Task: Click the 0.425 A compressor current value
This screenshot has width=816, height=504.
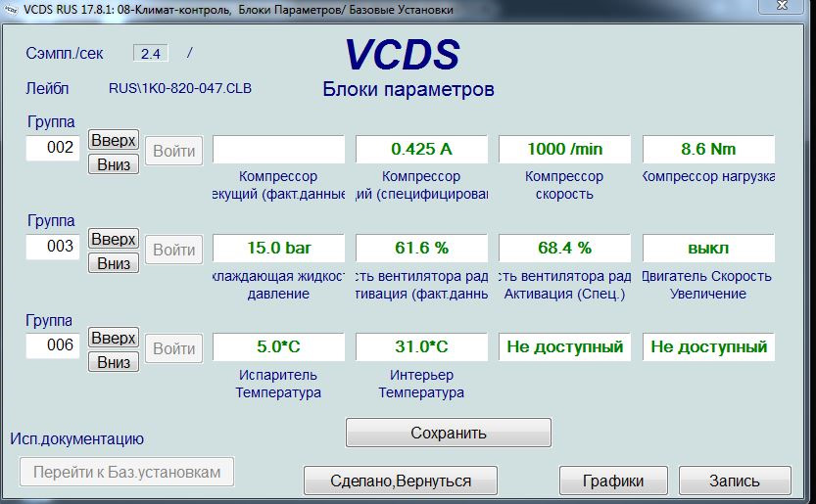Action: pos(421,150)
